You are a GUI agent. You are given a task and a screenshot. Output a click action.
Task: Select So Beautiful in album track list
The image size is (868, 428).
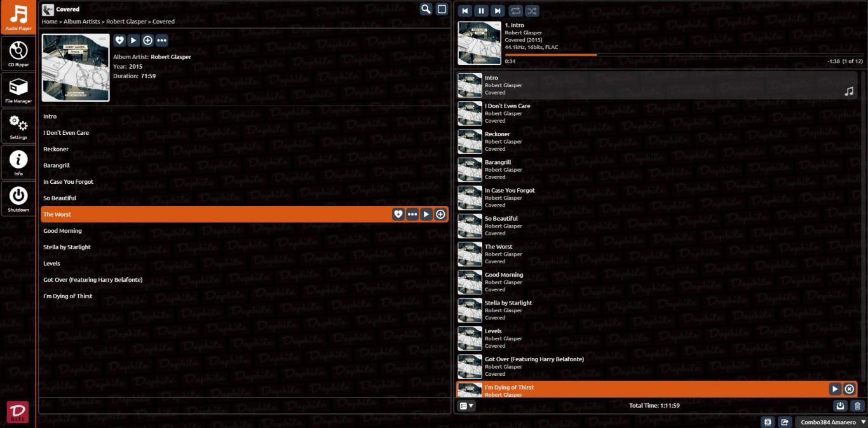click(245, 198)
